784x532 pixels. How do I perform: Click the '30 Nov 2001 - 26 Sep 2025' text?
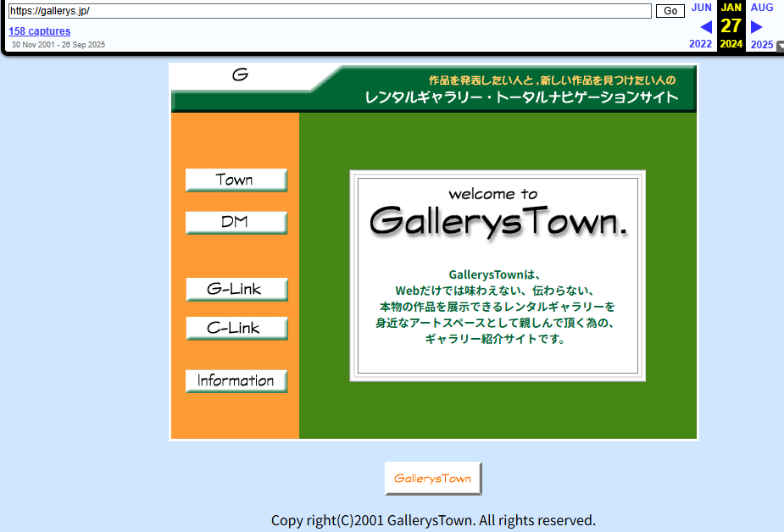pyautogui.click(x=58, y=44)
